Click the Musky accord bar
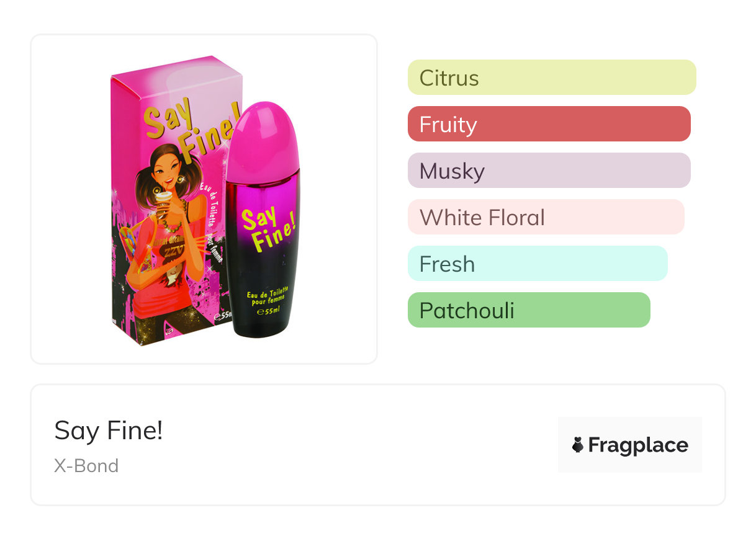The image size is (756, 536). tap(549, 171)
